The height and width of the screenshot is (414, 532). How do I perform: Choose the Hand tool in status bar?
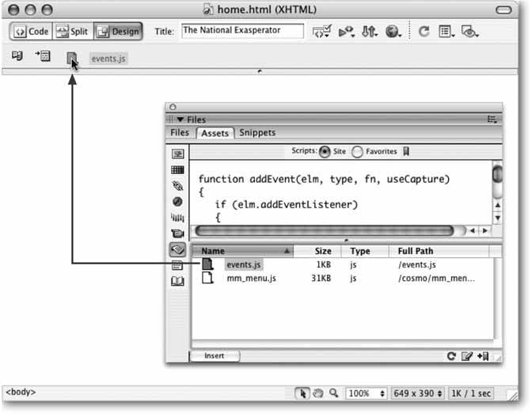[x=318, y=393]
